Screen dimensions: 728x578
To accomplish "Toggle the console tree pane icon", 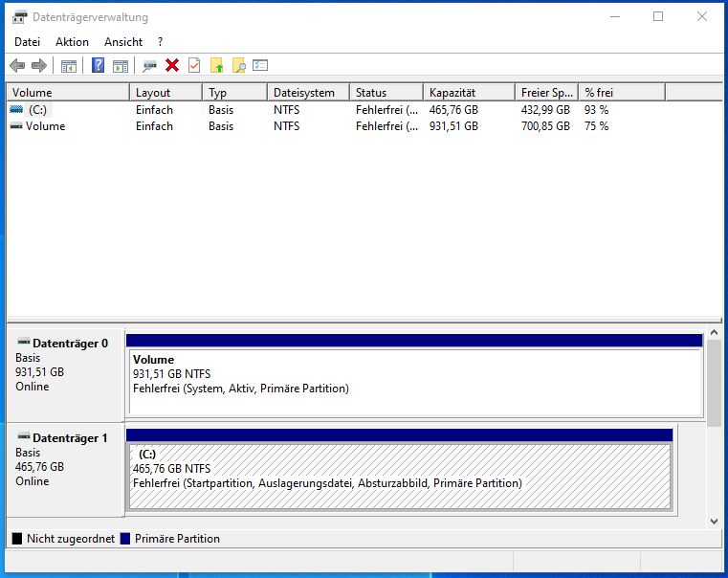I will click(69, 66).
